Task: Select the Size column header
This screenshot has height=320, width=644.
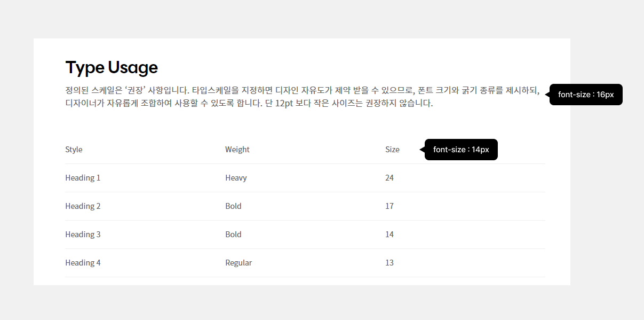Action: click(x=392, y=150)
